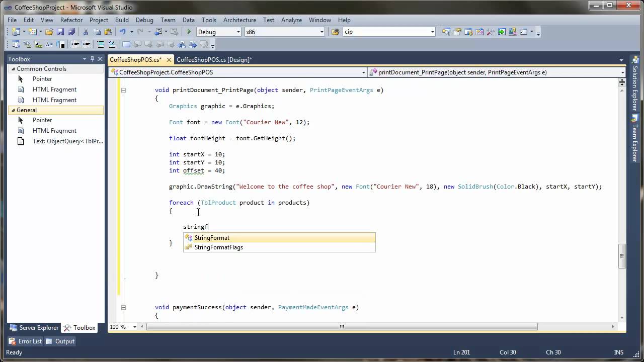This screenshot has height=362, width=644.
Task: Paste using the clipboard toolbar icon
Action: [x=108, y=32]
